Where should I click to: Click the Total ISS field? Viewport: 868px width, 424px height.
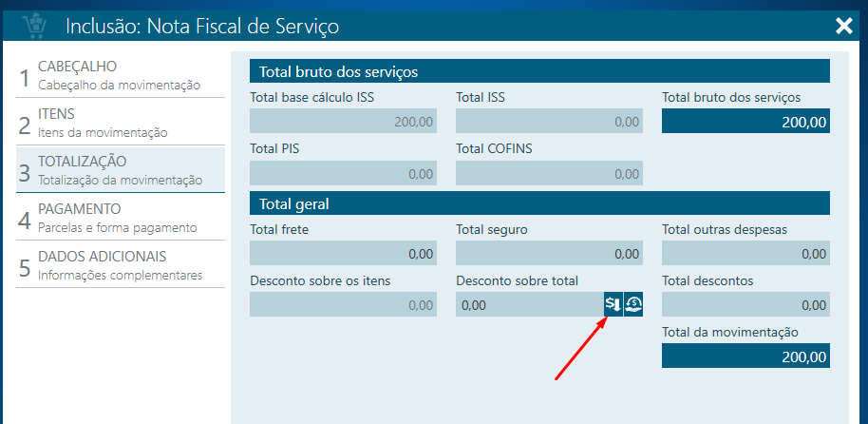pyautogui.click(x=549, y=121)
